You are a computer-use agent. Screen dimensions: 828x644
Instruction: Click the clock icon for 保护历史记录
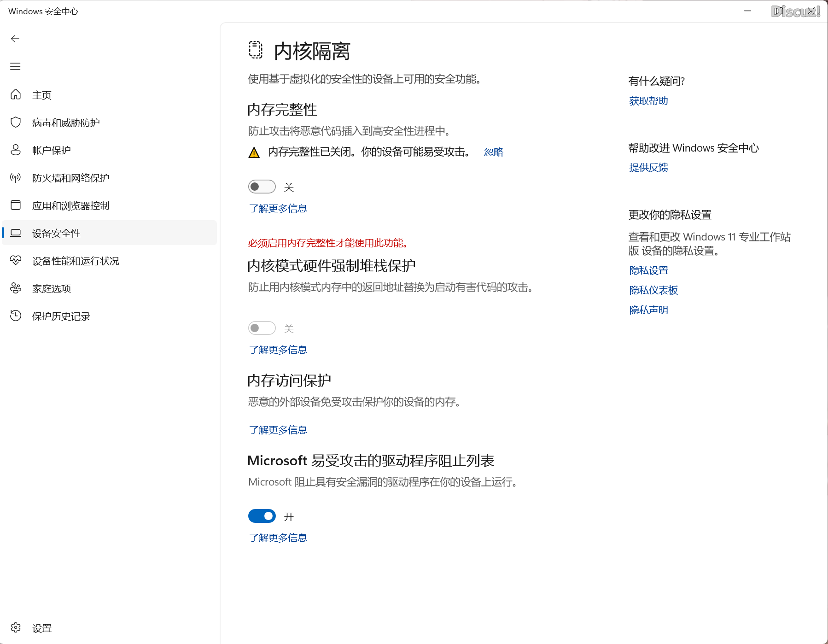[x=16, y=316]
